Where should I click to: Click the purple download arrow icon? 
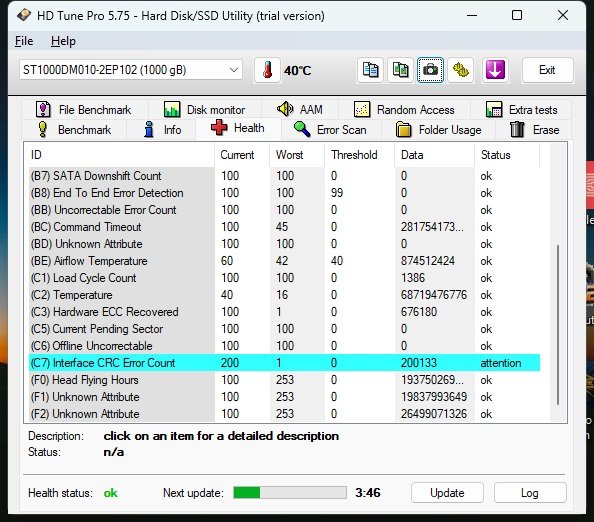click(x=495, y=70)
